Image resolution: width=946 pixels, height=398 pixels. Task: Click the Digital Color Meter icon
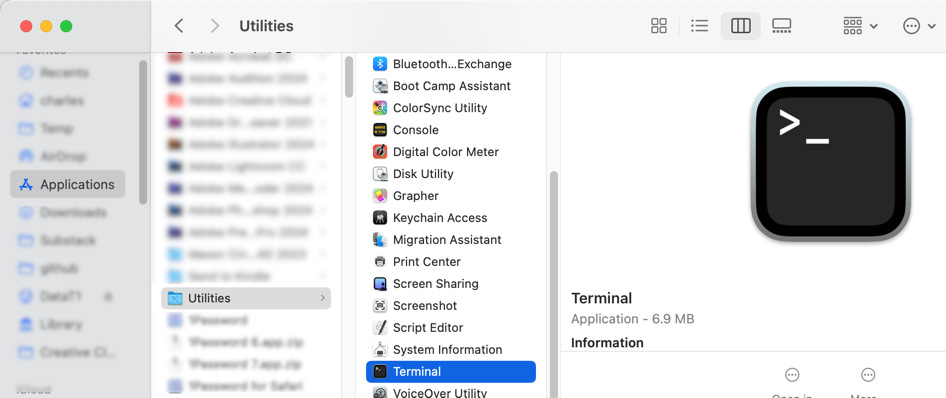(x=379, y=152)
